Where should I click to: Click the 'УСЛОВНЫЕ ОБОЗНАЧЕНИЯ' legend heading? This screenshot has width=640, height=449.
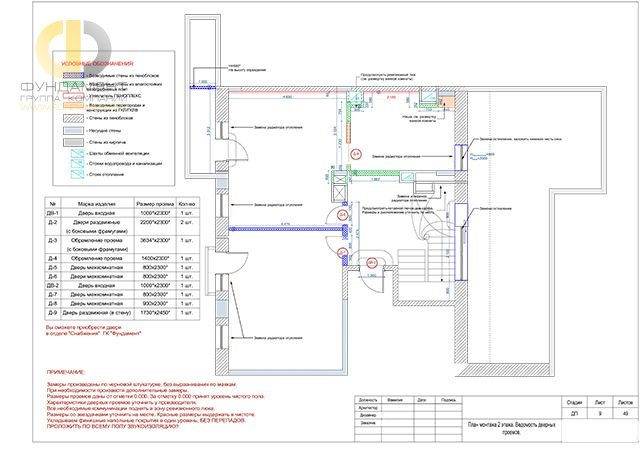coord(97,64)
